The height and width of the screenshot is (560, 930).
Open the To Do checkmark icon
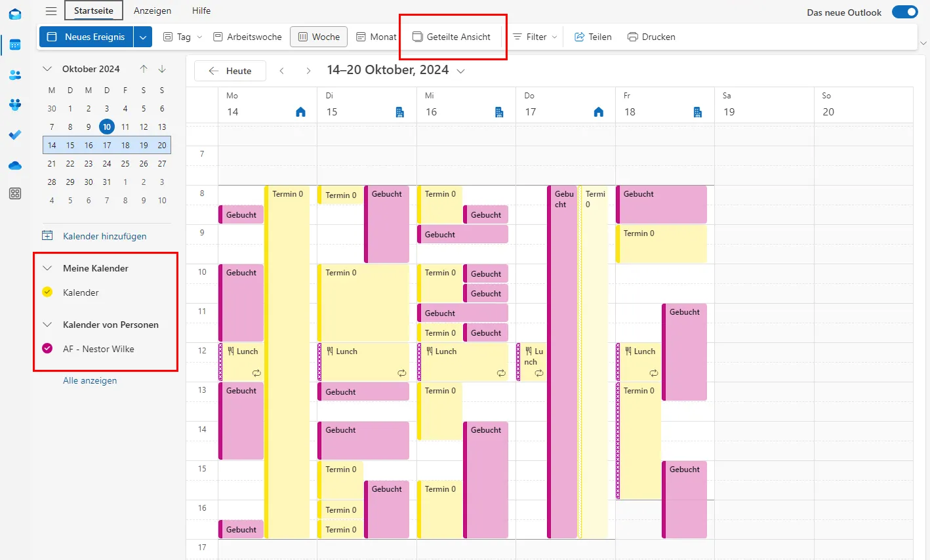pyautogui.click(x=14, y=135)
